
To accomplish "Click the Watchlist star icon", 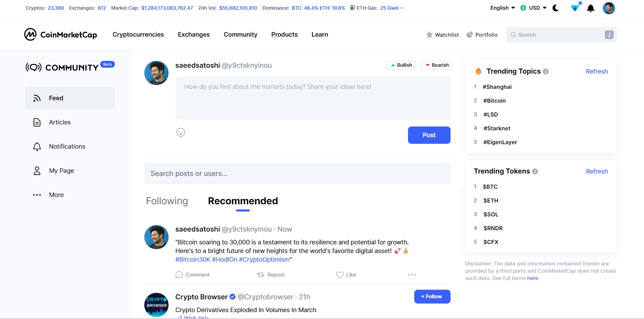I will (429, 35).
